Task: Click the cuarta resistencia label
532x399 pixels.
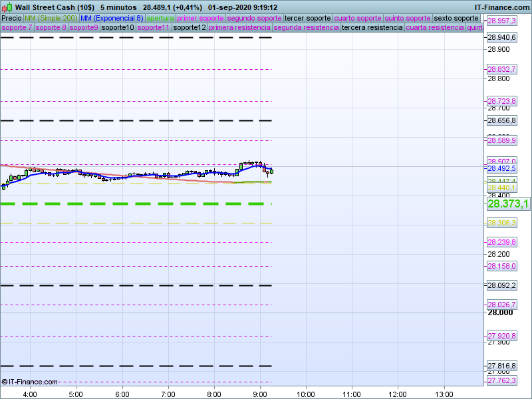Action: (x=435, y=28)
